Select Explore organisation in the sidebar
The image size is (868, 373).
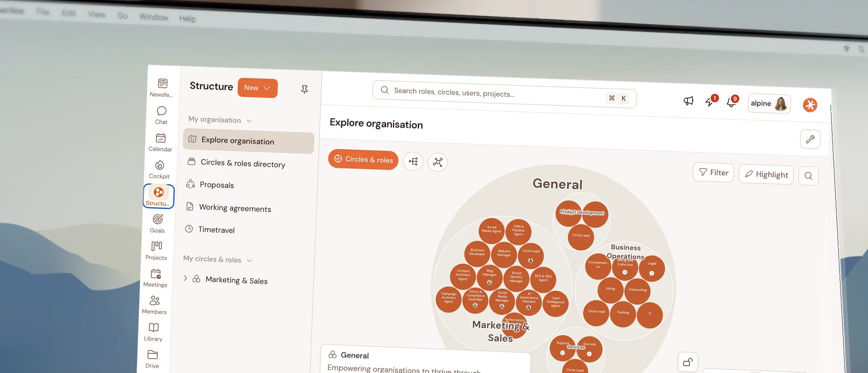249,141
